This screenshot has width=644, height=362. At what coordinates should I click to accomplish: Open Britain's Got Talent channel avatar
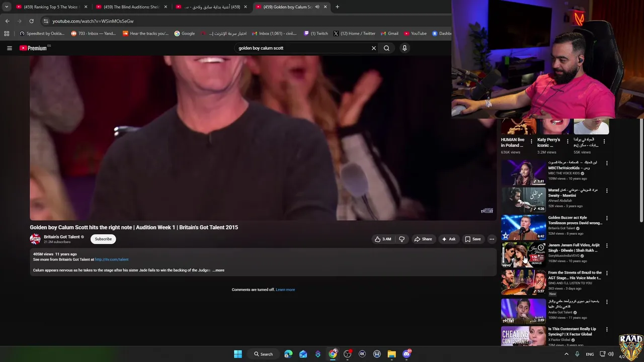click(35, 239)
